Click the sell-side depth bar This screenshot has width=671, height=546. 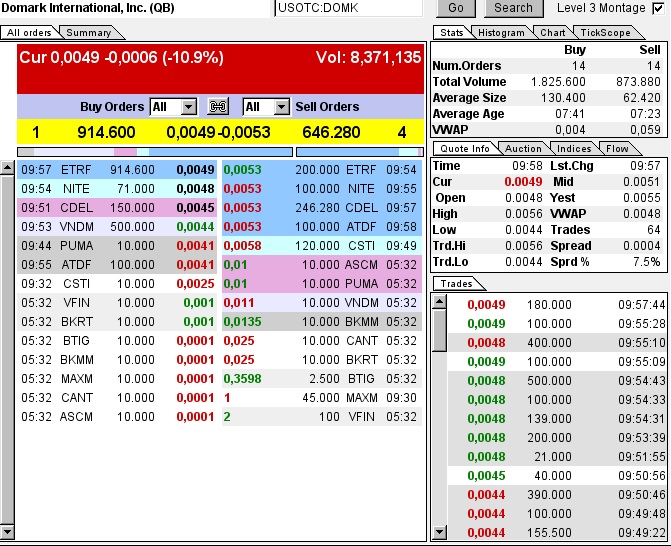[x=359, y=152]
